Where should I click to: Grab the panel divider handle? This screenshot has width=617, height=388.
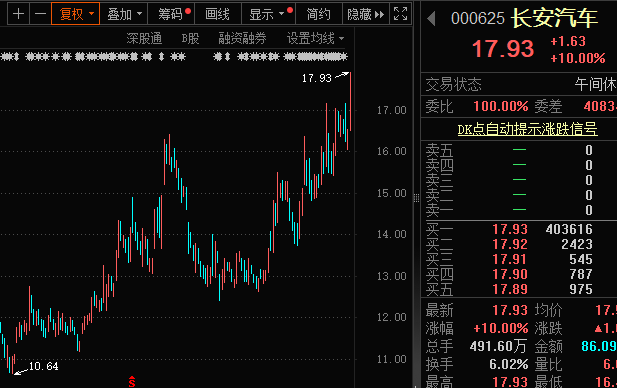[x=416, y=198]
